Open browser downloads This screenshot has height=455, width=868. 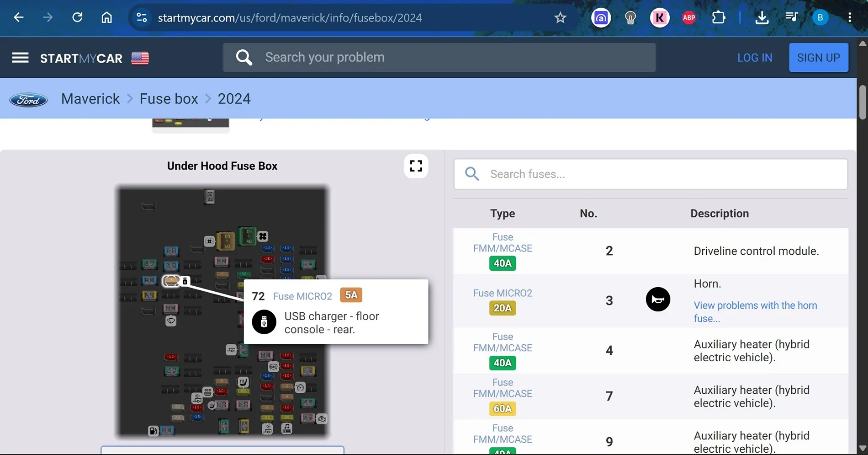coord(762,17)
